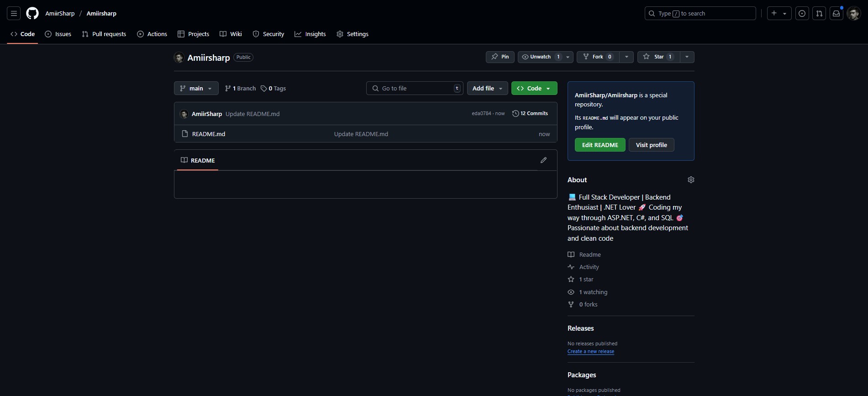Open the Releases heading link
This screenshot has height=396, width=868.
[580, 329]
